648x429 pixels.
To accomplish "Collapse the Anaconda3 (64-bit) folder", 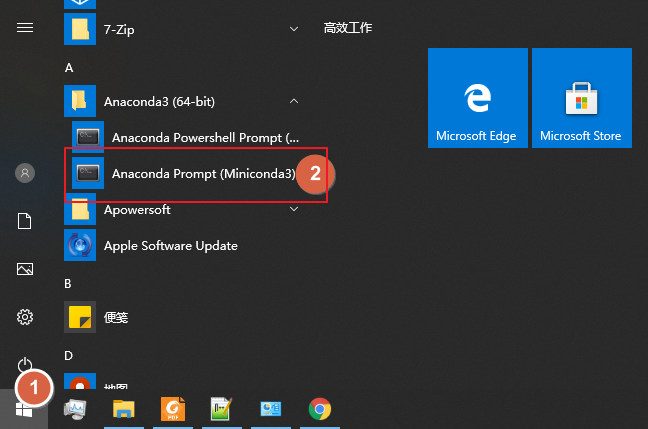I will 294,101.
